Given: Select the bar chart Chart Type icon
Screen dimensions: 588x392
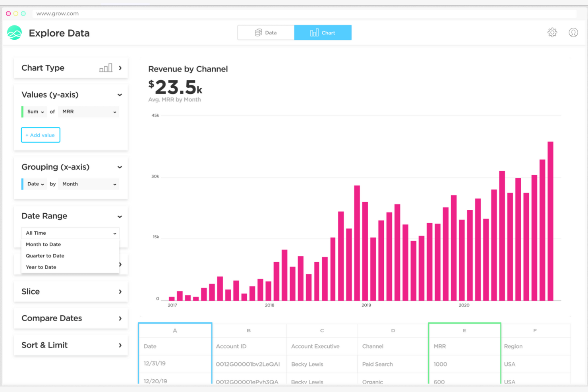Looking at the screenshot, I should coord(105,68).
